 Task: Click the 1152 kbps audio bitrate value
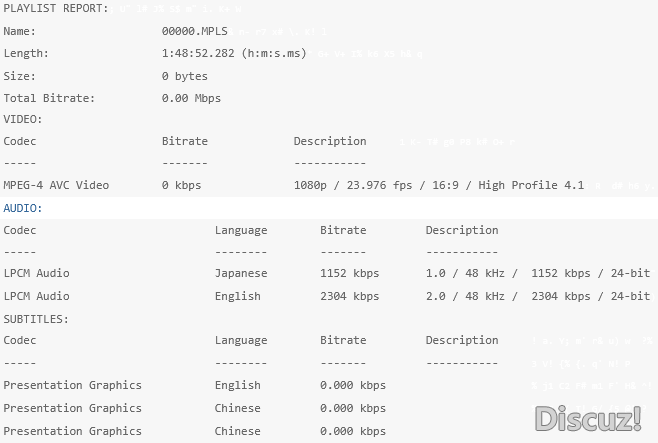pos(349,273)
